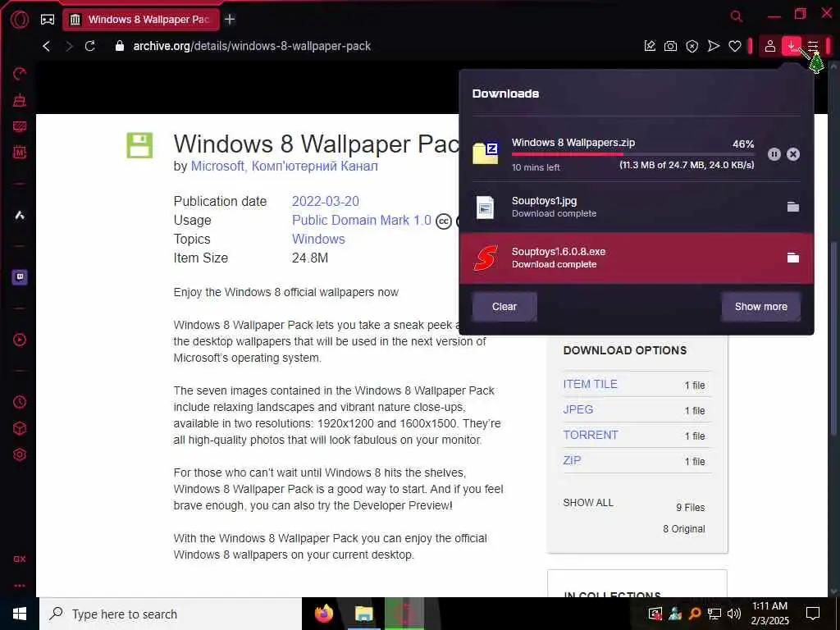This screenshot has height=630, width=840.
Task: Open the notification center icon
Action: tap(813, 614)
